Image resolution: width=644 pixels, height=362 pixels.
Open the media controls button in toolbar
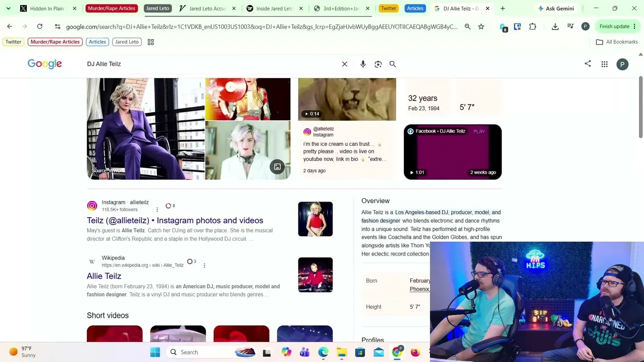point(570,27)
